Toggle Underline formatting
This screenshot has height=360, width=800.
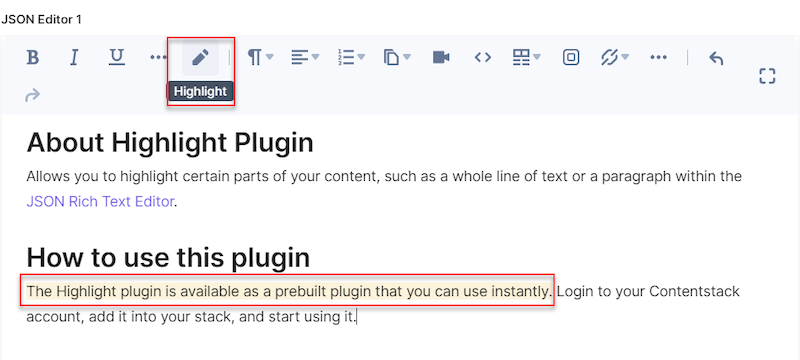(117, 58)
